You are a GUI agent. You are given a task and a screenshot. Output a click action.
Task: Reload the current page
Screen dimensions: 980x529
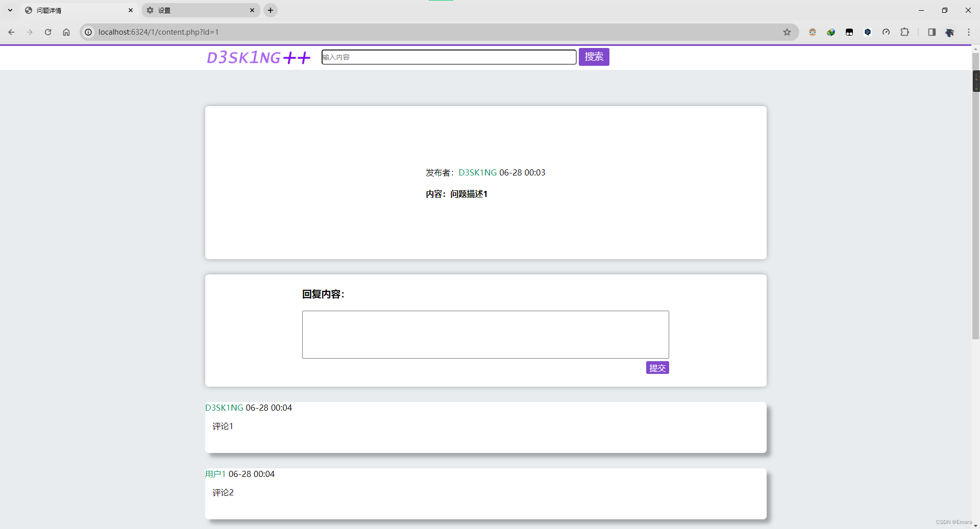tap(47, 32)
